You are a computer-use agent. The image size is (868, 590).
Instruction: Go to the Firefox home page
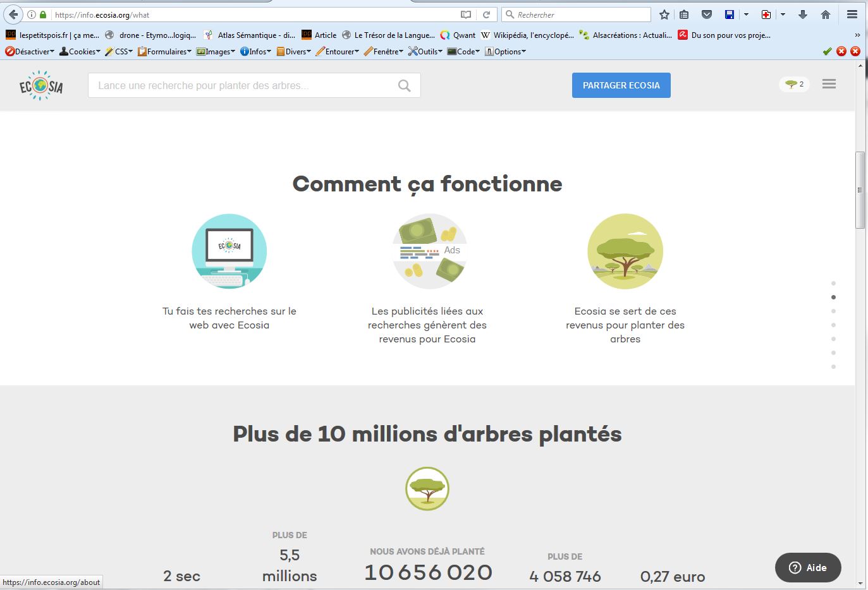point(826,15)
